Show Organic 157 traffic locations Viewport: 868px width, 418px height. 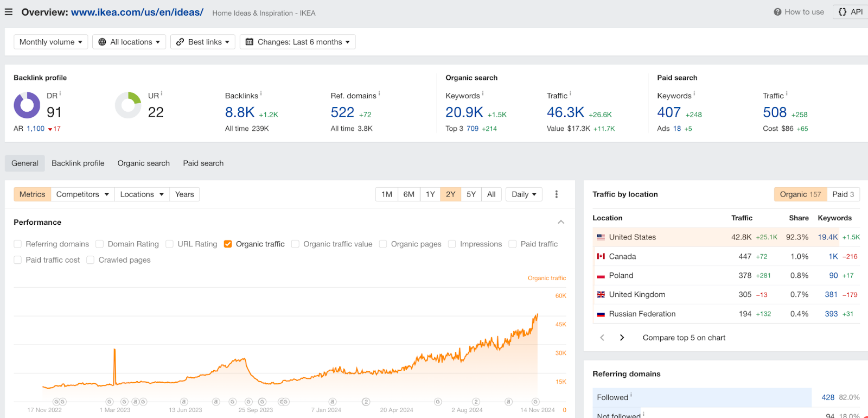801,194
